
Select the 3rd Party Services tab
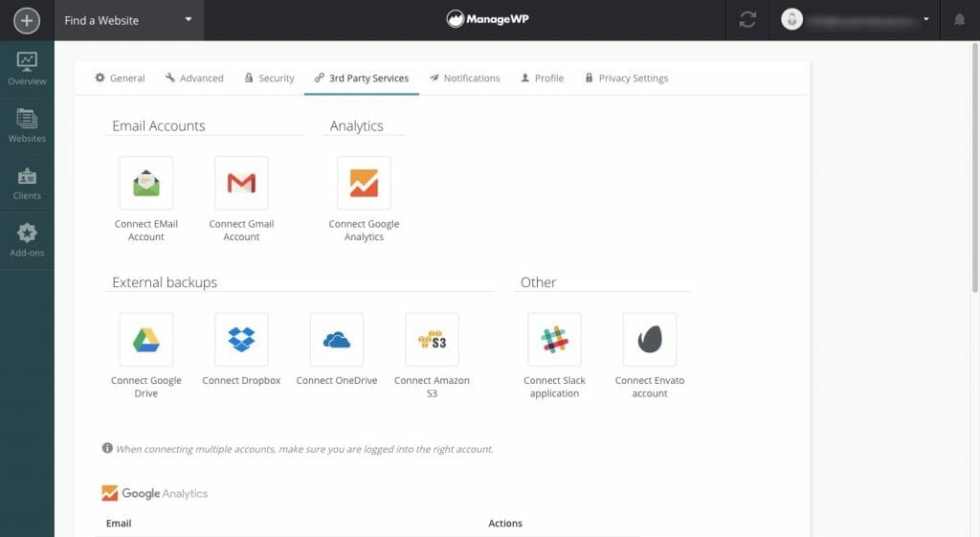point(361,78)
